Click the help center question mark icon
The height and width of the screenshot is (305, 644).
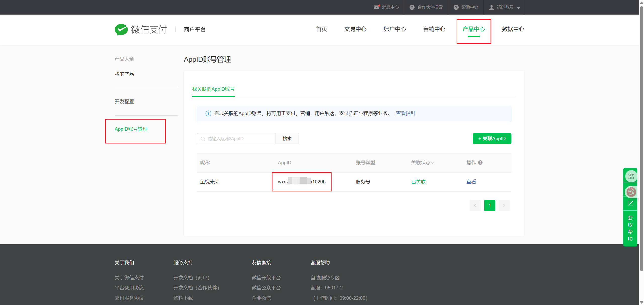pos(456,7)
